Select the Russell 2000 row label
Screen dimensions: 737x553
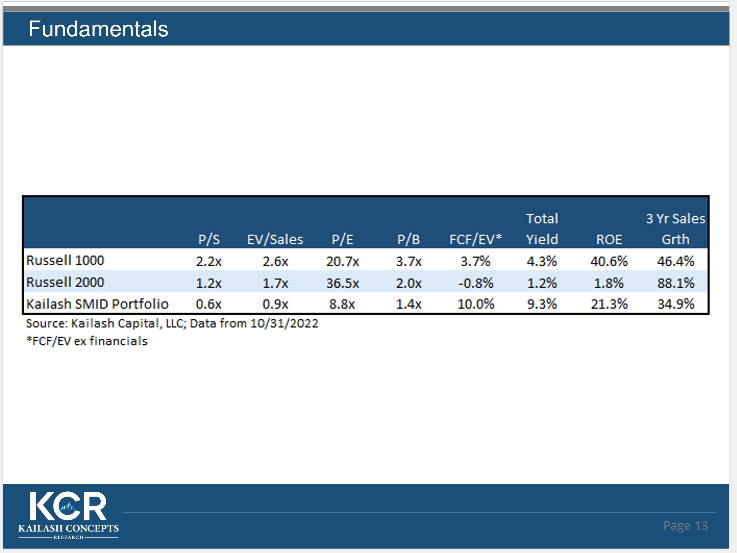tap(64, 282)
